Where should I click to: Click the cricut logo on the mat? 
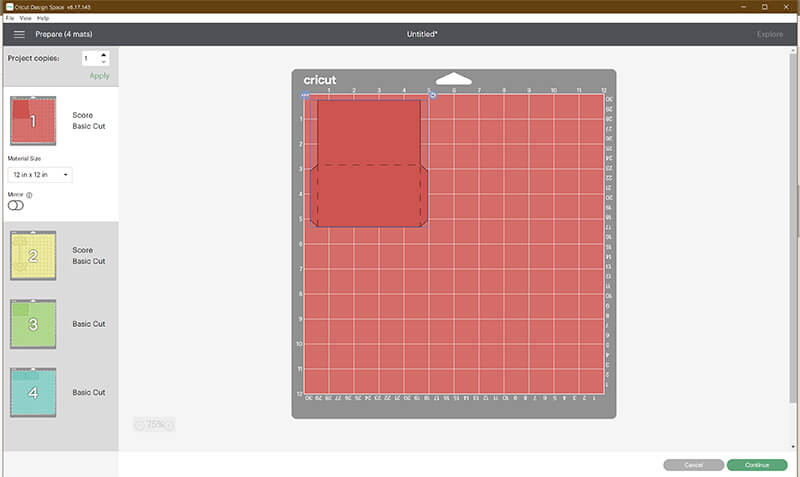pos(320,80)
